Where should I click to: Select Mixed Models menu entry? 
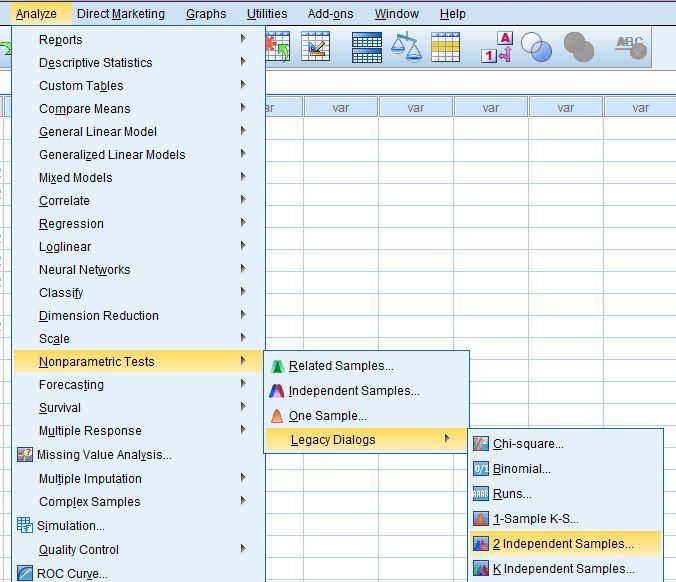(x=139, y=178)
